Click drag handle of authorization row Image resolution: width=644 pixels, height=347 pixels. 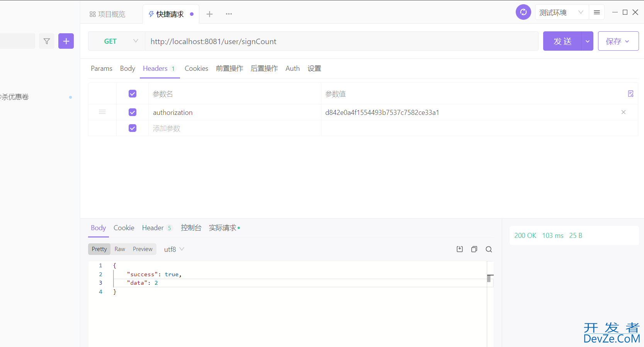tap(102, 112)
